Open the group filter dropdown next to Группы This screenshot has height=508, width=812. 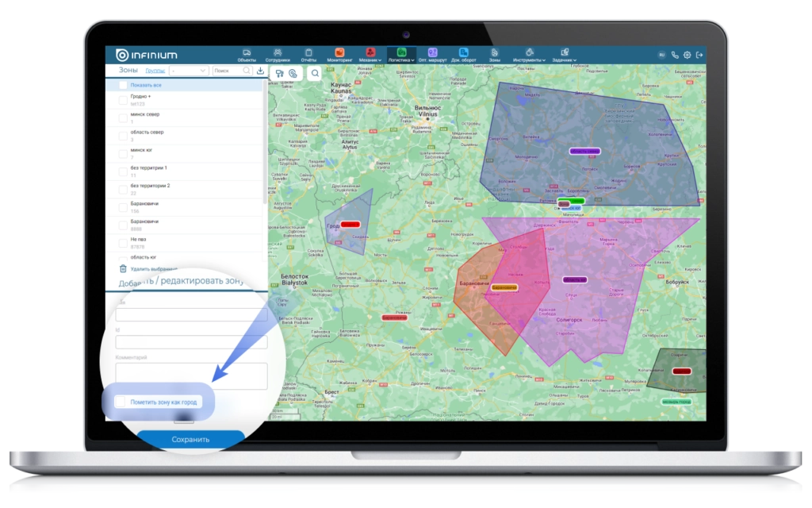[189, 71]
